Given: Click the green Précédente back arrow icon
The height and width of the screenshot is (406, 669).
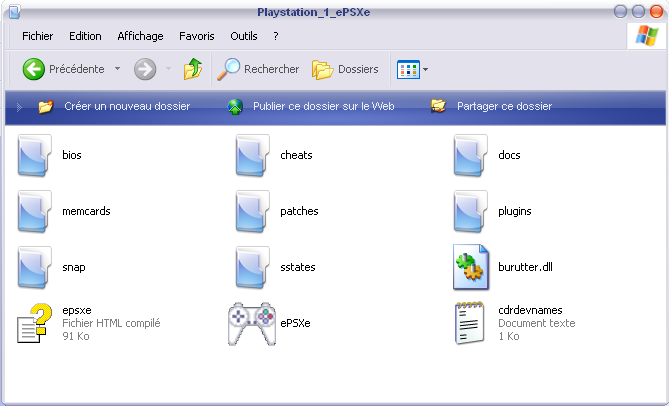Looking at the screenshot, I should click(33, 69).
